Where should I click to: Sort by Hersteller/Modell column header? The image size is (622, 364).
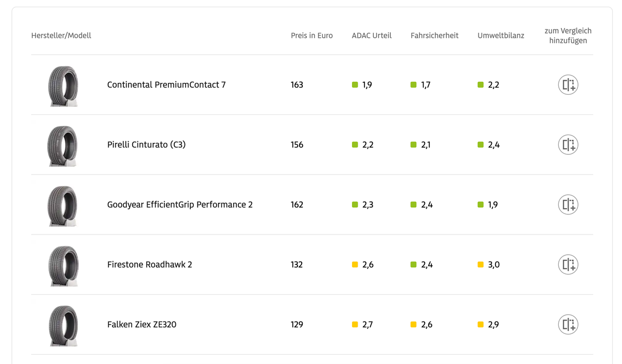click(x=61, y=36)
